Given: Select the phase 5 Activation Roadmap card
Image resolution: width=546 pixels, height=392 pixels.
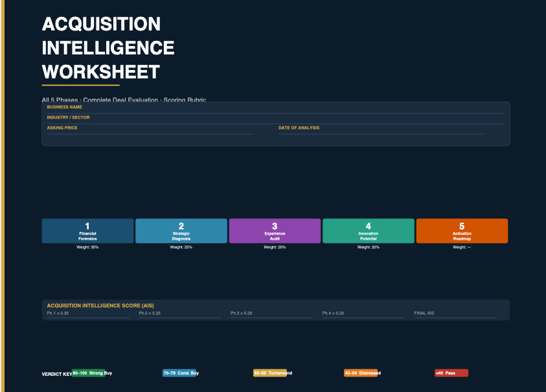Looking at the screenshot, I should (x=462, y=231).
